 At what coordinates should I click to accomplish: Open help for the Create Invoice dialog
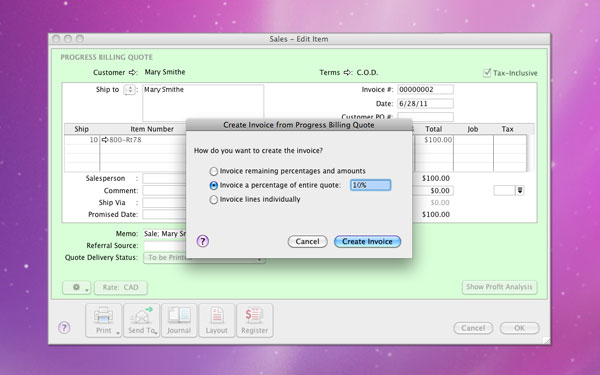tap(202, 241)
